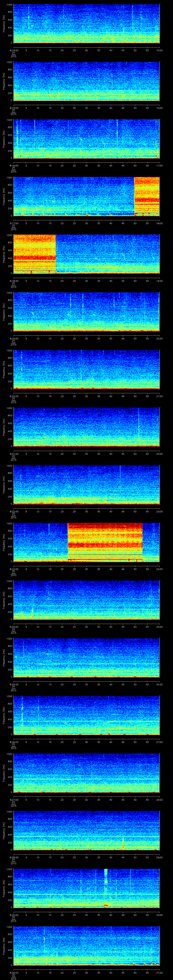Click the spectrogram plot starting at 8:25:00
This screenshot has width=173, height=980.
pos(86,658)
